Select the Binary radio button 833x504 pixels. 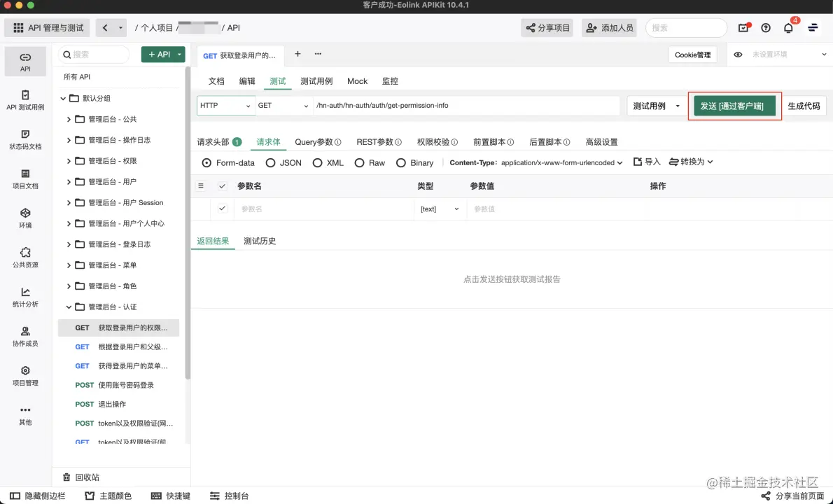point(400,163)
